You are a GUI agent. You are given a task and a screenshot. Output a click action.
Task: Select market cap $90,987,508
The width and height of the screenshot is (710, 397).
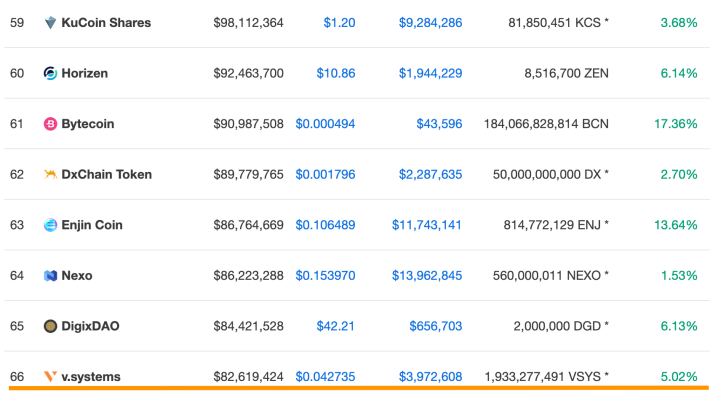249,124
